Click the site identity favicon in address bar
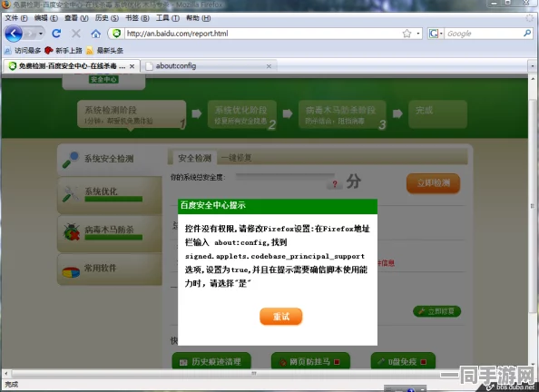 coord(116,34)
